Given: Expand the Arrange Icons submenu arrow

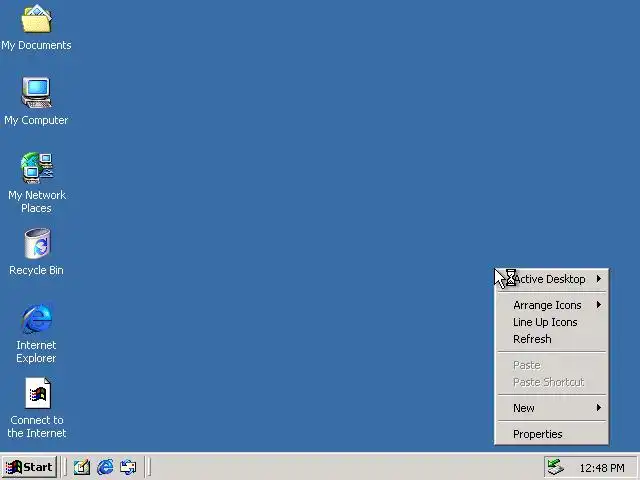Looking at the screenshot, I should coord(599,305).
